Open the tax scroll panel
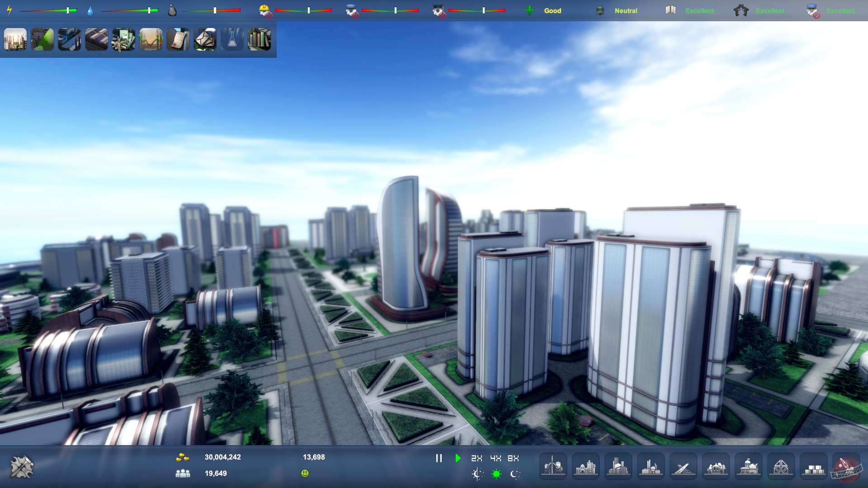Viewport: 868px width, 488px height. point(178,40)
